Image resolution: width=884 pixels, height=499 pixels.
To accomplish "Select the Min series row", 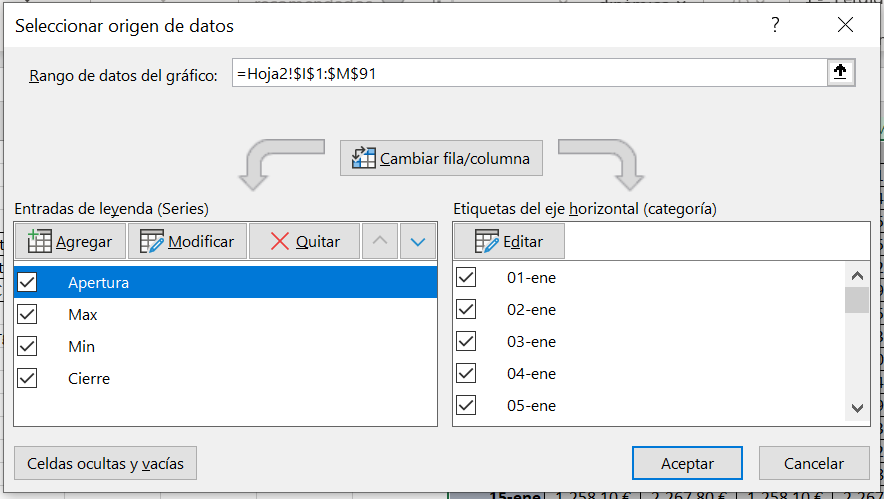I will point(226,346).
